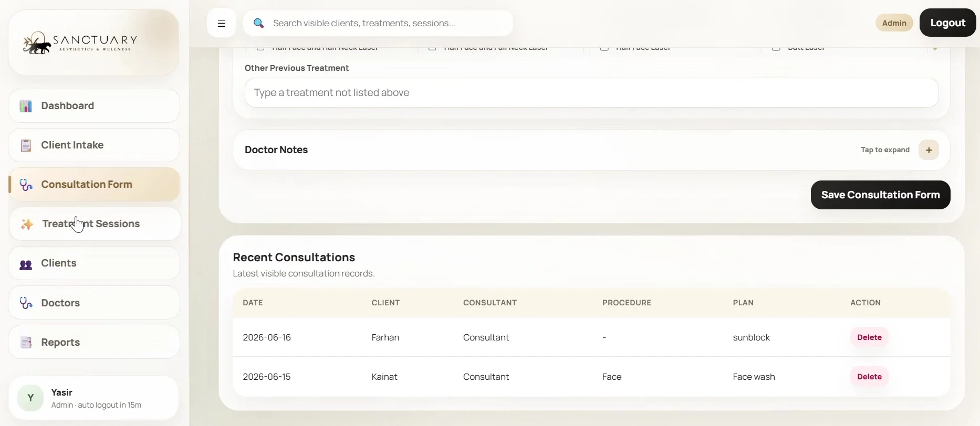This screenshot has height=426, width=980.
Task: Click the PLAN column header
Action: pos(743,303)
